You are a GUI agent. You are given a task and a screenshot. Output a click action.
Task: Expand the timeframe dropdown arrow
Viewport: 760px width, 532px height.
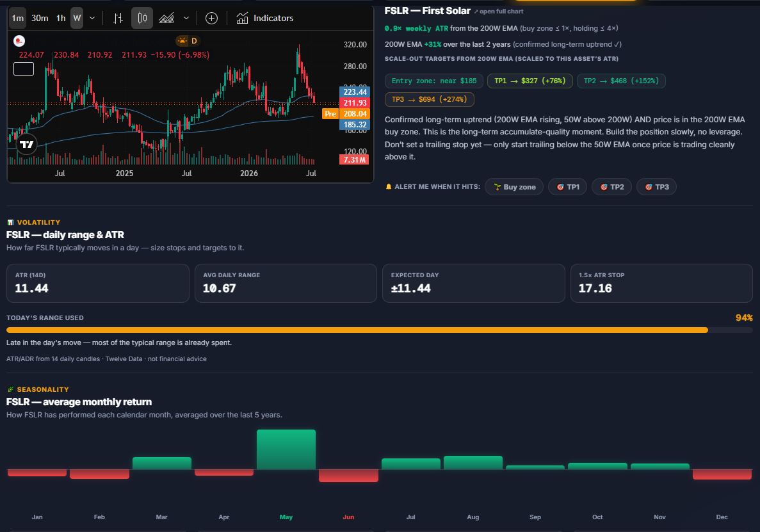(x=92, y=19)
